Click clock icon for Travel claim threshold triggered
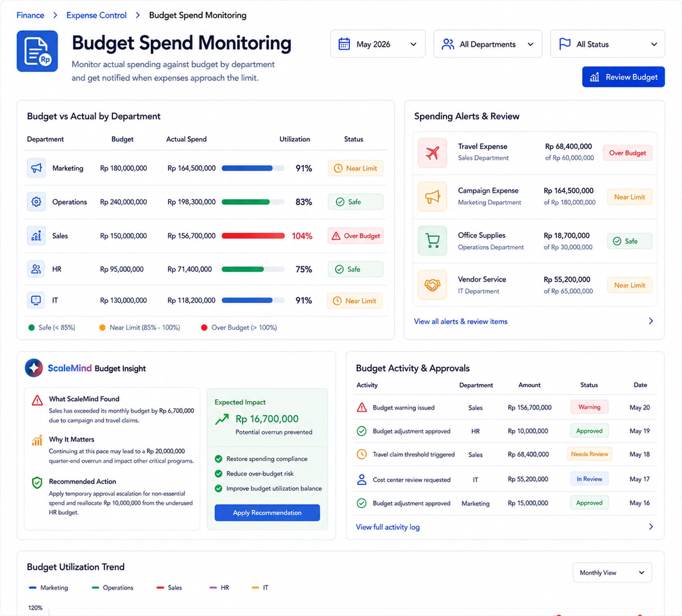Image resolution: width=682 pixels, height=616 pixels. point(362,454)
